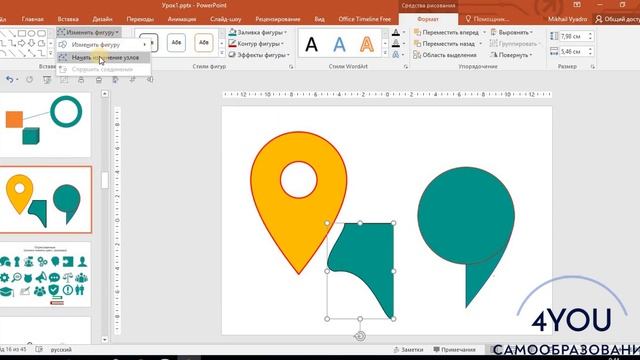Select the slide thumbnail with teal icon grid

[x=45, y=274]
